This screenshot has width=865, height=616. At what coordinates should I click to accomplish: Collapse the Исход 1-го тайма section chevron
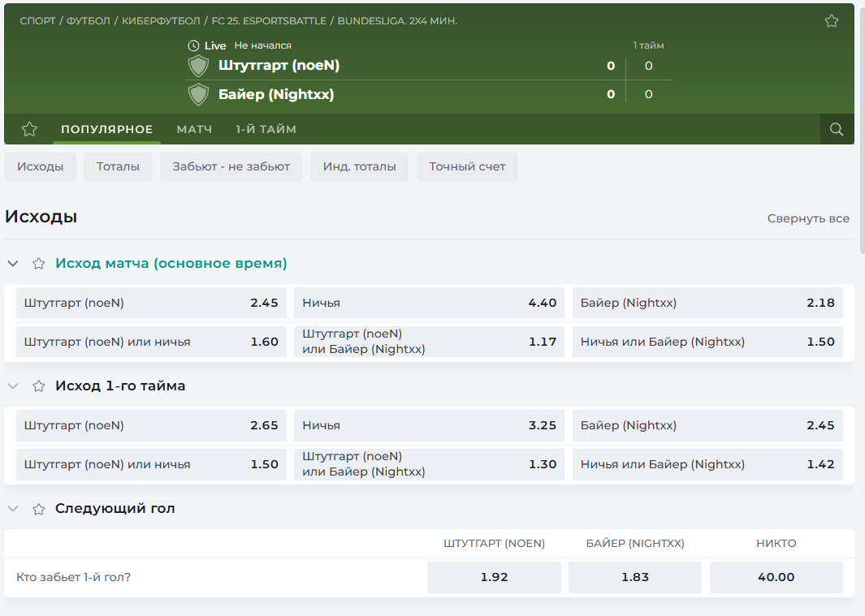(x=13, y=386)
